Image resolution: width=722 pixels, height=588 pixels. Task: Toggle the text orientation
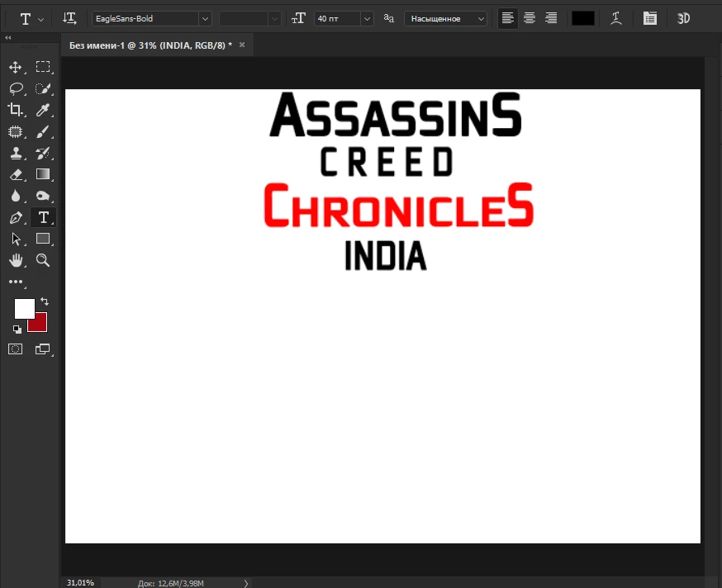(70, 17)
